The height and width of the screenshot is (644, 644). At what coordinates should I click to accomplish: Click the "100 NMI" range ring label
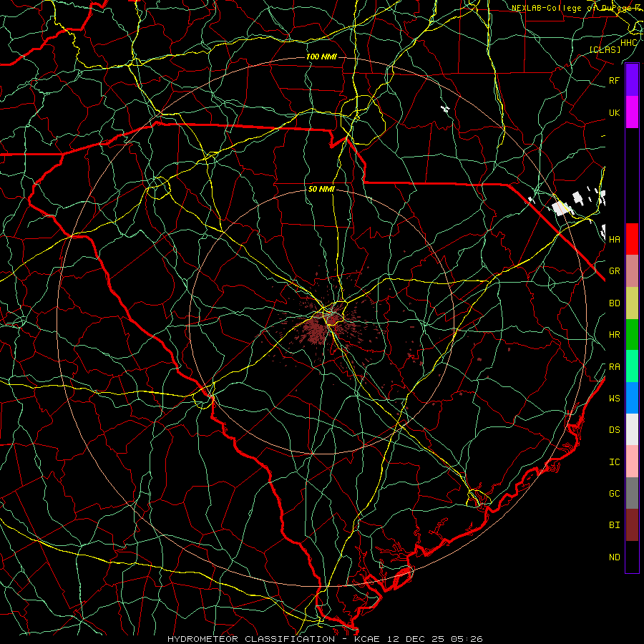point(321,57)
